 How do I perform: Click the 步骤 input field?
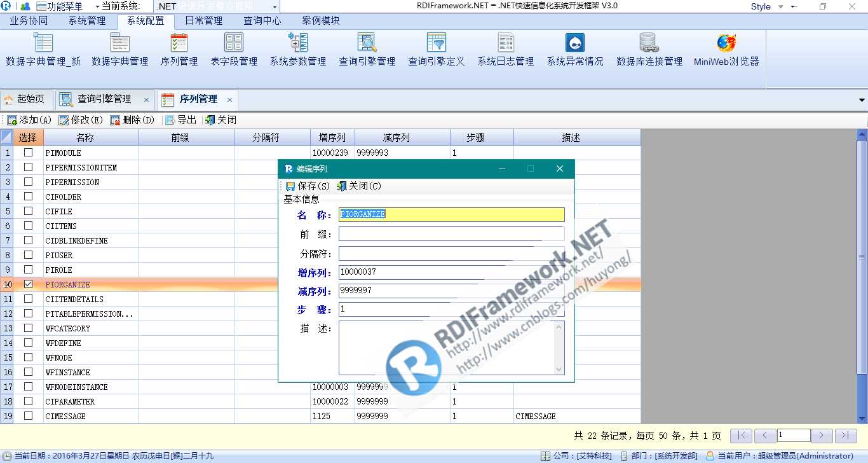click(451, 309)
